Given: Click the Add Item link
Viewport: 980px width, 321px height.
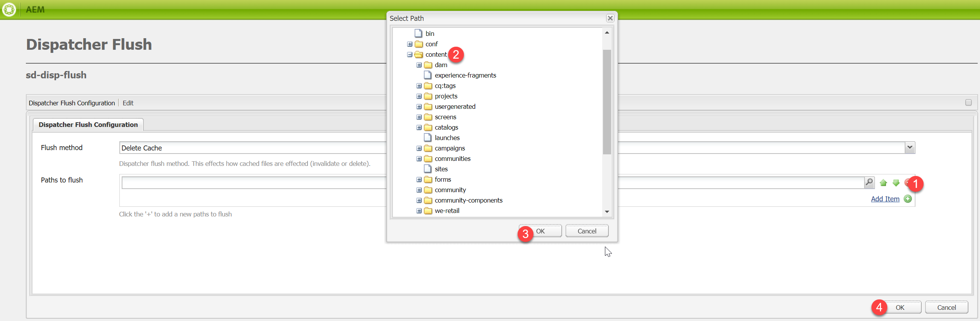Looking at the screenshot, I should coord(885,199).
